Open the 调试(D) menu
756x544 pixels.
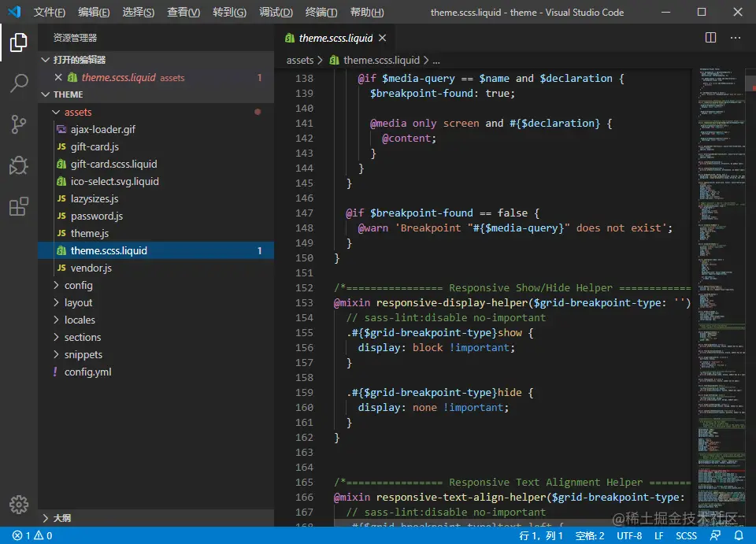tap(276, 13)
